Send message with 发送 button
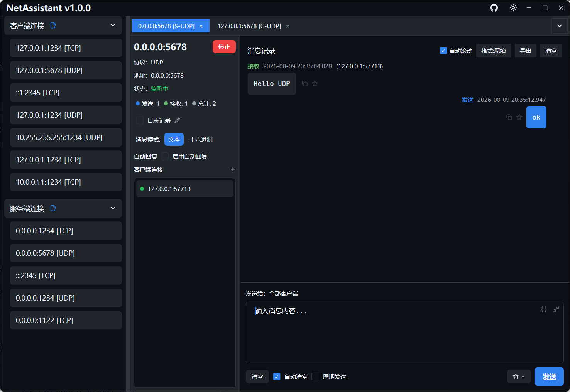This screenshot has width=570, height=392. click(549, 377)
